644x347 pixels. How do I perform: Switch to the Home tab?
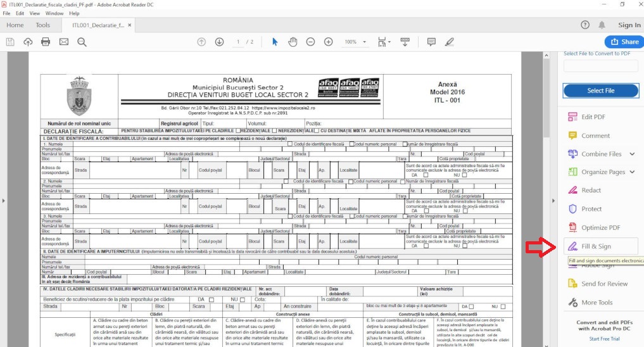point(15,25)
